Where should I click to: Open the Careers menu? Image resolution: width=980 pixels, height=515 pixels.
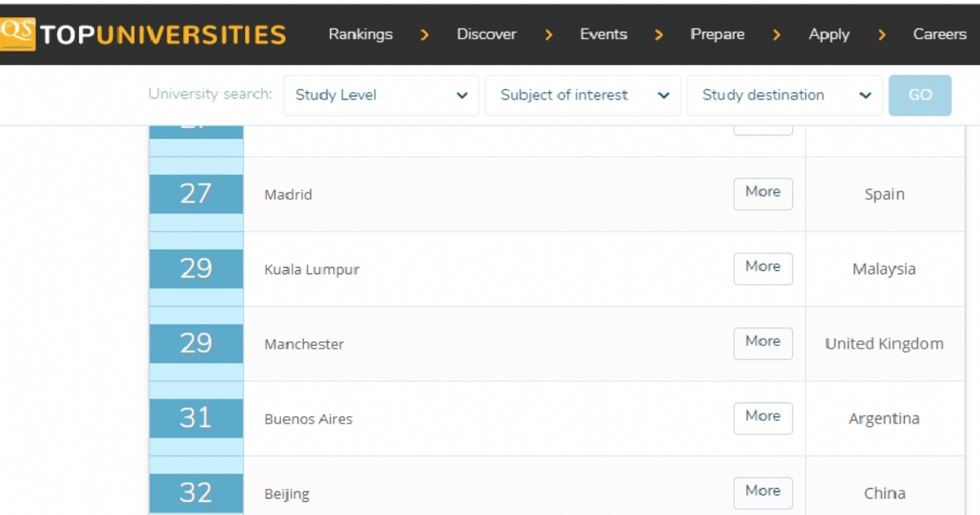(x=940, y=34)
